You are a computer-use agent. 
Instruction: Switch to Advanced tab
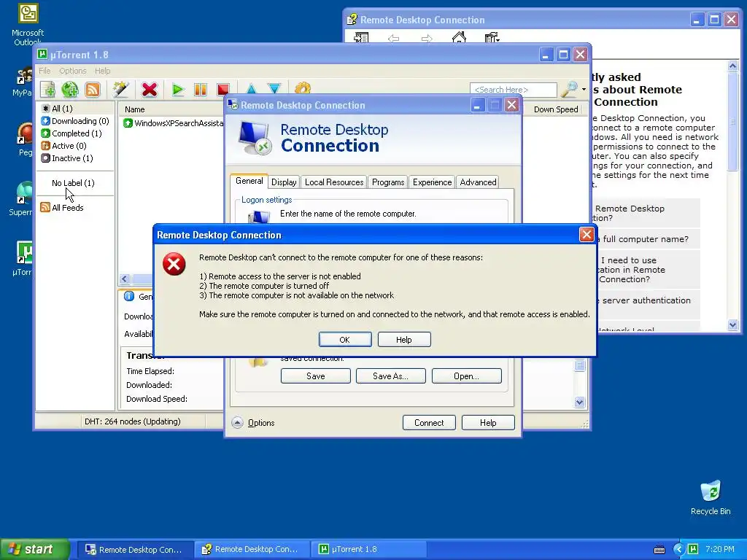pos(478,182)
